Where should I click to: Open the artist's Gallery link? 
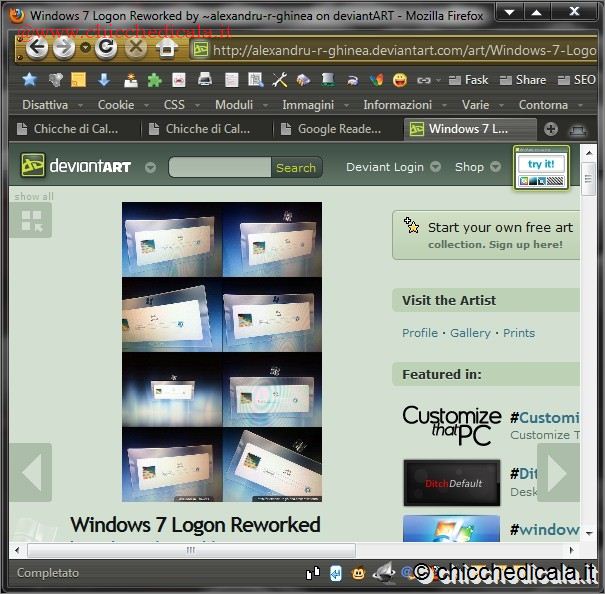(470, 333)
